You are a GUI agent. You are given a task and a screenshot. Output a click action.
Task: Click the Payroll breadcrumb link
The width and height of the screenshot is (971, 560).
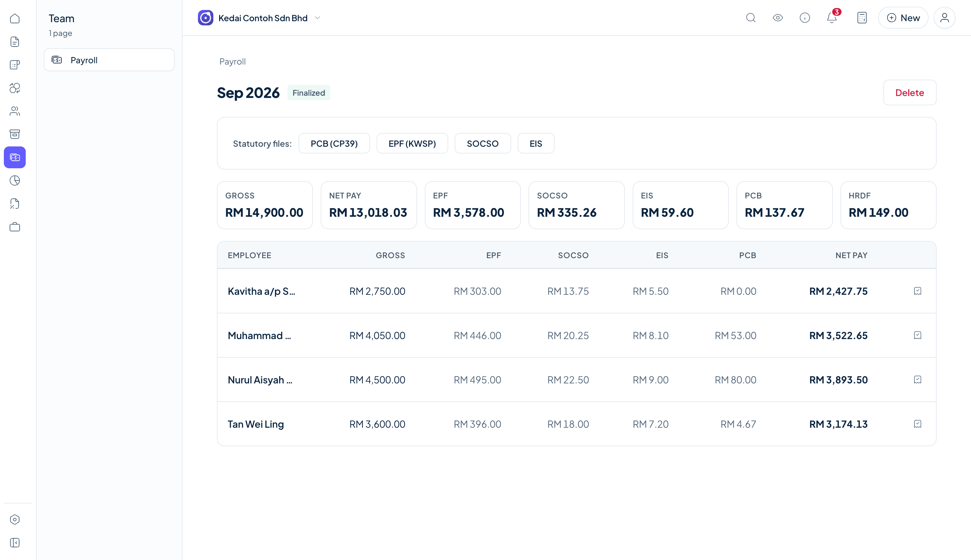point(232,62)
